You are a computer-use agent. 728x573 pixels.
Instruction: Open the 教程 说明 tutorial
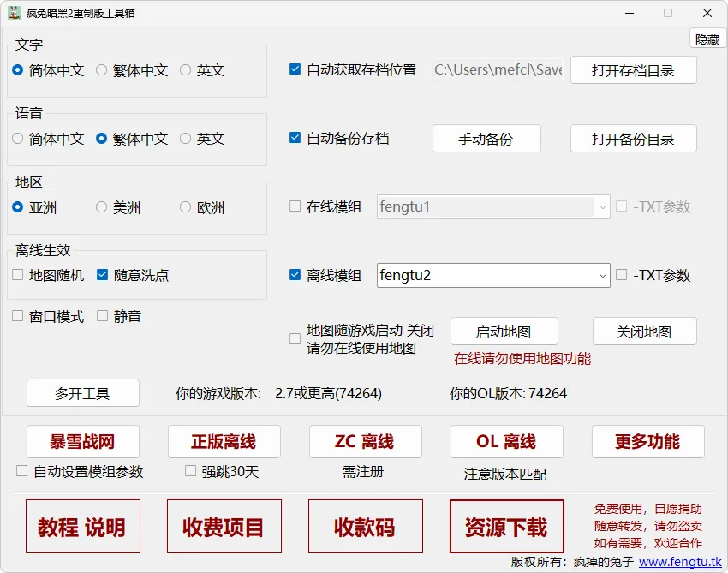tap(83, 528)
